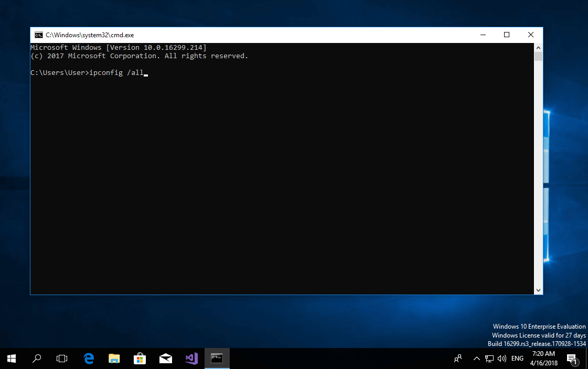The height and width of the screenshot is (369, 588).
Task: Launch Visual Studio from taskbar
Action: tap(191, 359)
